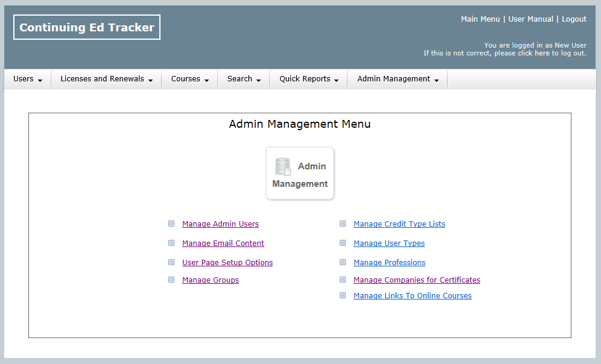Log out using the Logout link
Image resolution: width=601 pixels, height=364 pixels.
point(574,19)
